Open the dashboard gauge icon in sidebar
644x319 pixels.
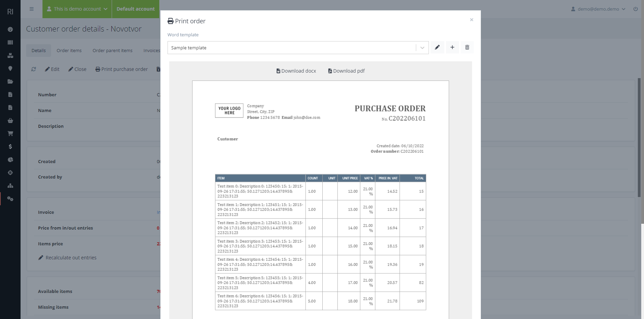[10, 29]
